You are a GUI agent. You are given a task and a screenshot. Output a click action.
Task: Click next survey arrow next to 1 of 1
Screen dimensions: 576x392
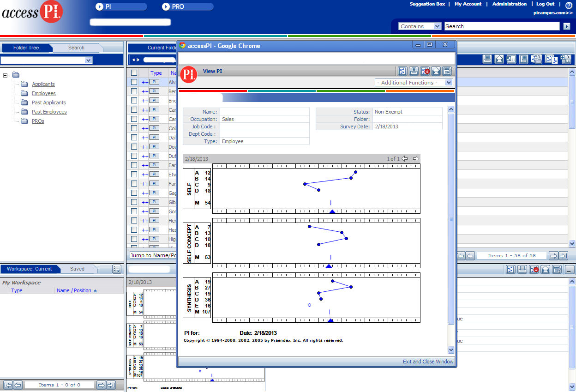pyautogui.click(x=415, y=158)
